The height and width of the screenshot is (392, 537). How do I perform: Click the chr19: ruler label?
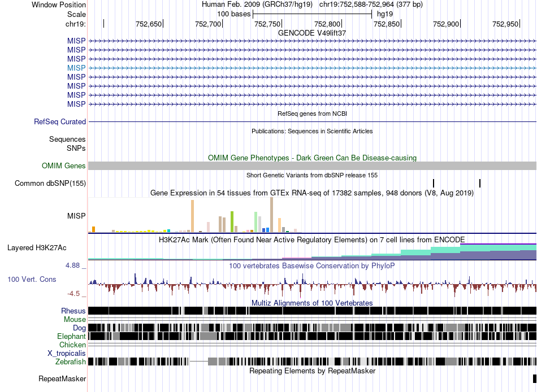76,24
